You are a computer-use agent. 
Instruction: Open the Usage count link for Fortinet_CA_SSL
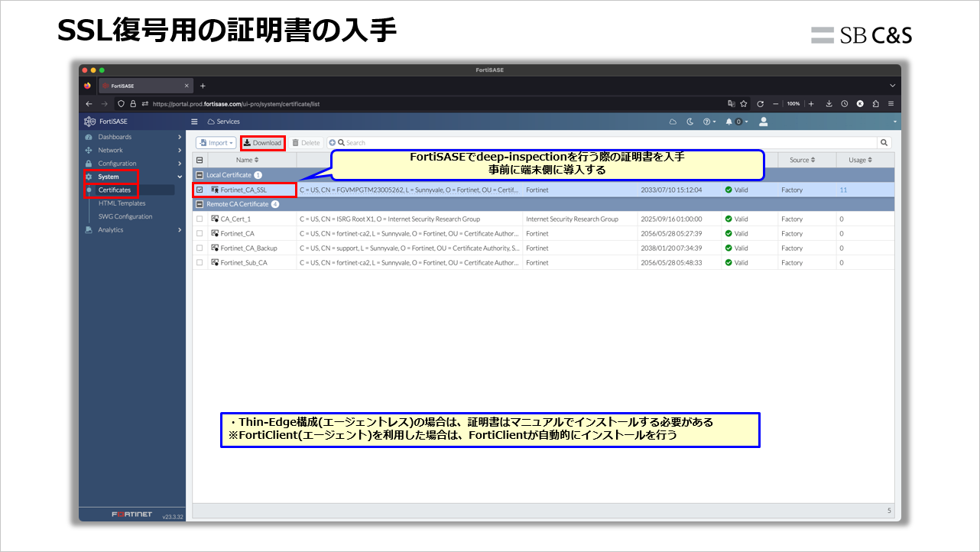coord(843,190)
